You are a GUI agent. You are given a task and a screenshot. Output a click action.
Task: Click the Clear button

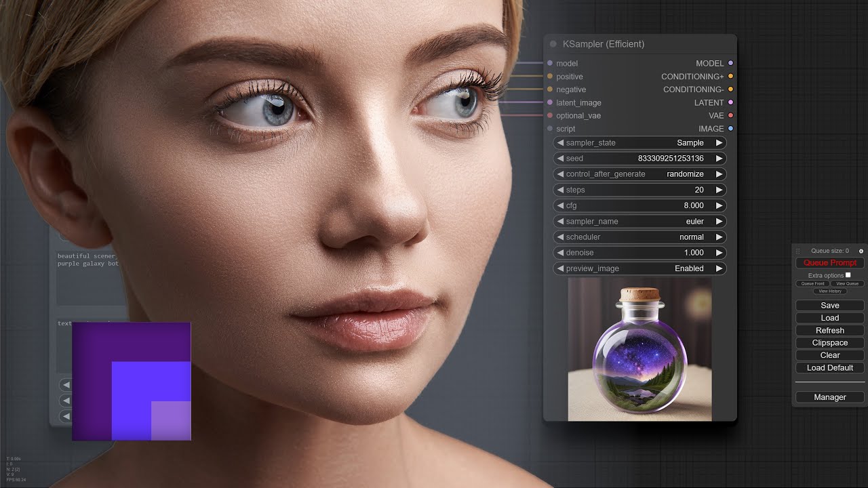830,355
